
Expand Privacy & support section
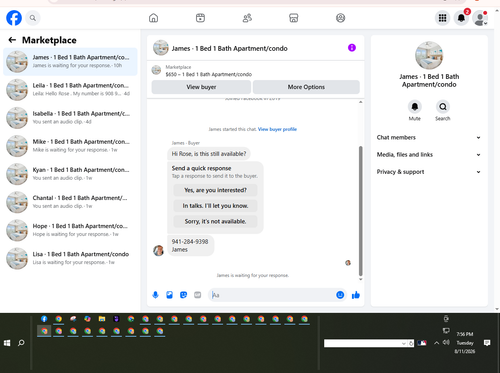tap(429, 172)
